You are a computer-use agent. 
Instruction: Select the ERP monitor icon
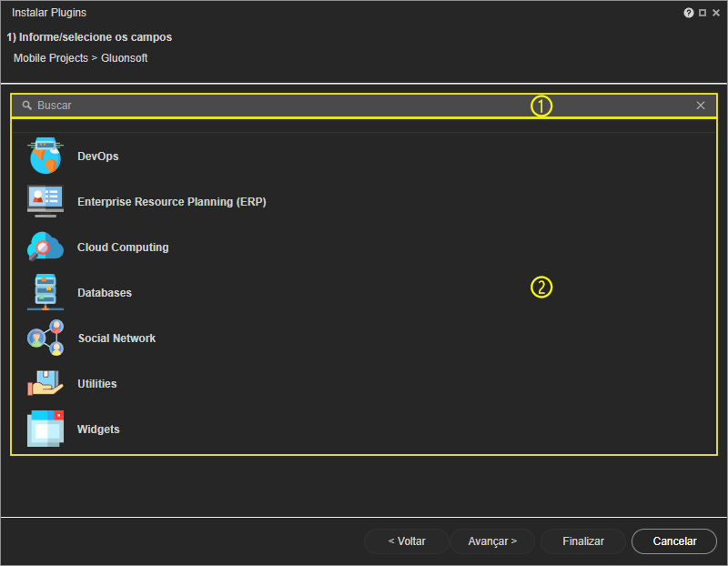tap(45, 201)
